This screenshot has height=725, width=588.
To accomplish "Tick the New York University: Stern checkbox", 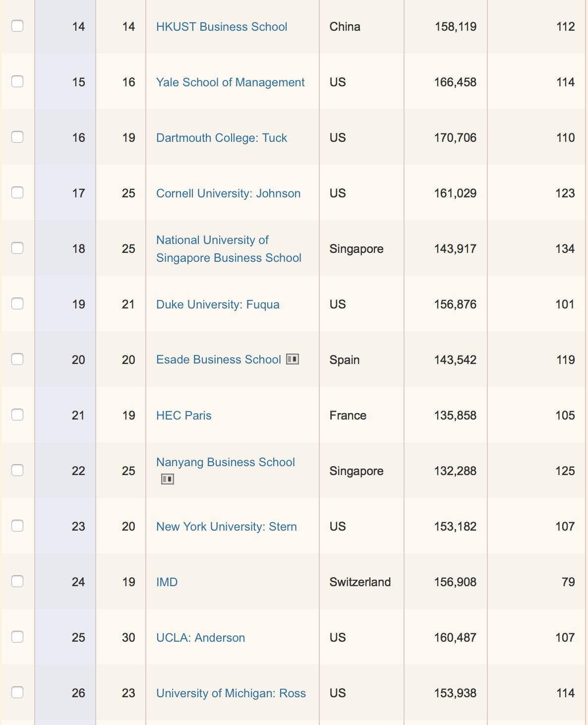I will pos(17,526).
